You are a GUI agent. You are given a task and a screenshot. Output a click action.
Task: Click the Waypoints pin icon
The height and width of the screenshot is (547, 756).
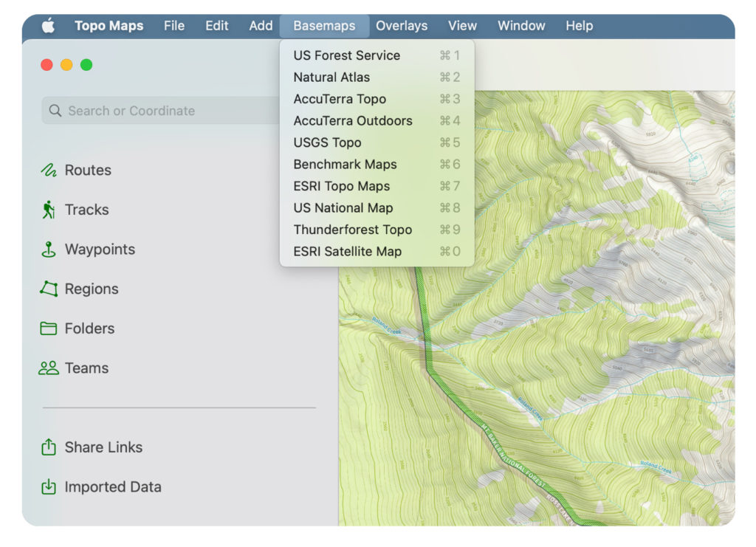pyautogui.click(x=48, y=250)
